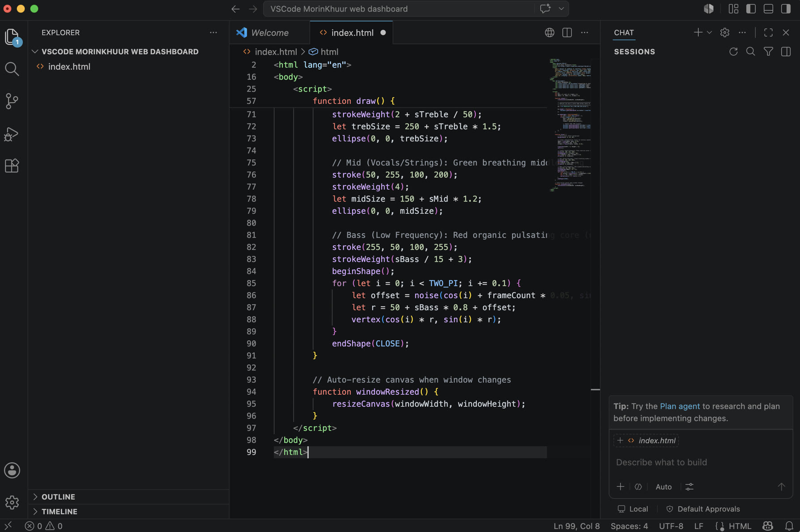Maximize the chat panel
The width and height of the screenshot is (800, 532).
[x=768, y=33]
